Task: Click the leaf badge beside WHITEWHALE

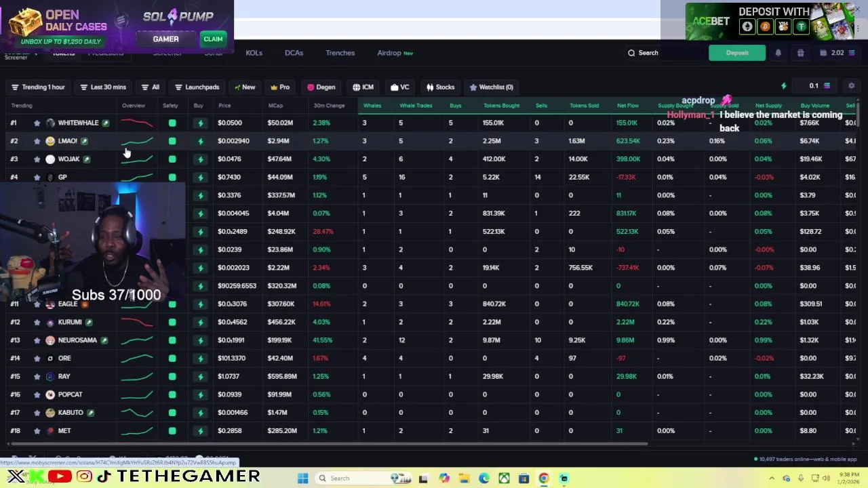Action: [106, 123]
